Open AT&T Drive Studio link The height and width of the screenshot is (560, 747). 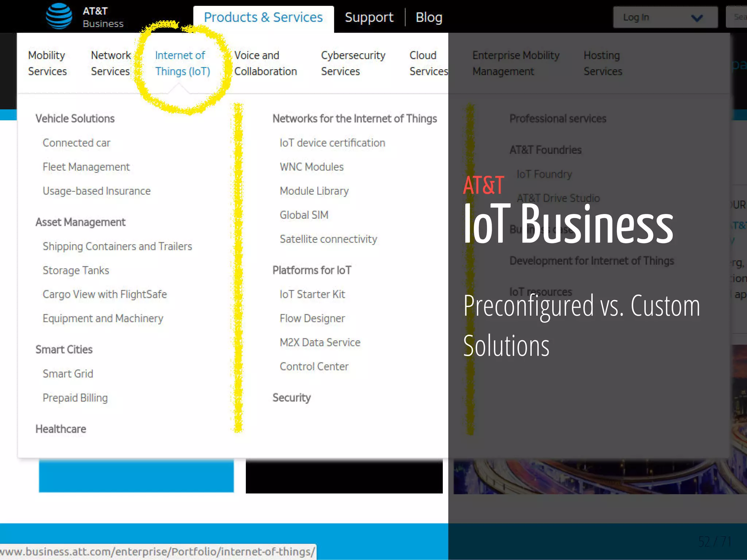coord(558,198)
